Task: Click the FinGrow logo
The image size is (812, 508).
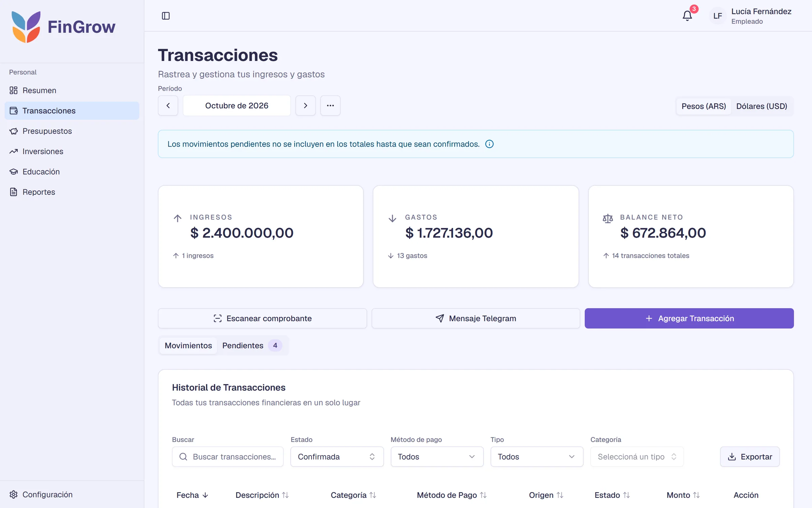Action: [64, 27]
